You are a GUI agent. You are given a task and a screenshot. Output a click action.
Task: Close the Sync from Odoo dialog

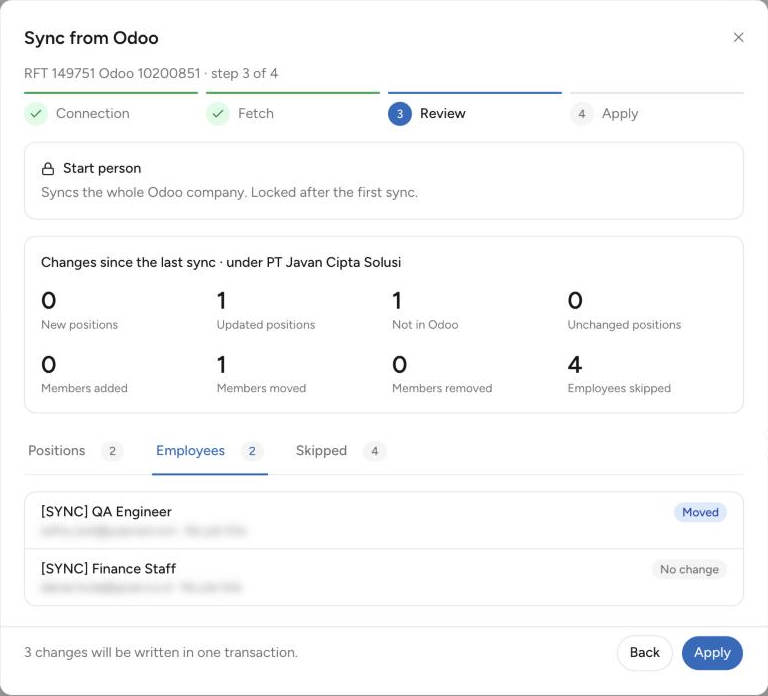738,37
